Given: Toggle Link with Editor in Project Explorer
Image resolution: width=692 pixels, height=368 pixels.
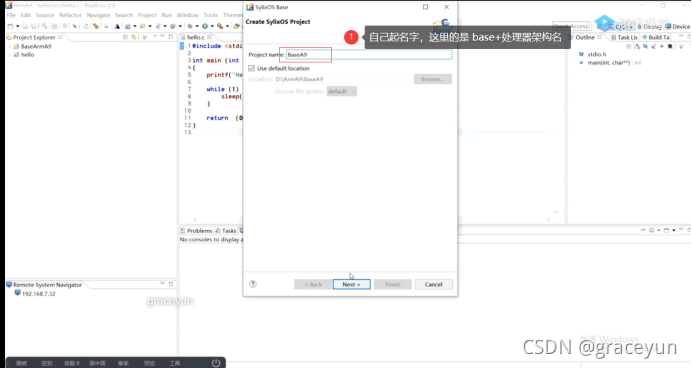Looking at the screenshot, I should click(134, 37).
